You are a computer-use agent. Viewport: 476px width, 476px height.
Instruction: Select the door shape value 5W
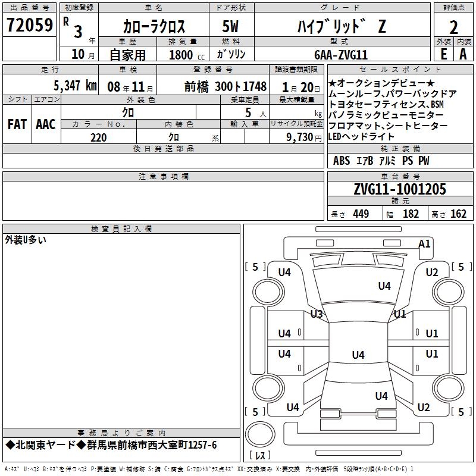click(x=230, y=26)
